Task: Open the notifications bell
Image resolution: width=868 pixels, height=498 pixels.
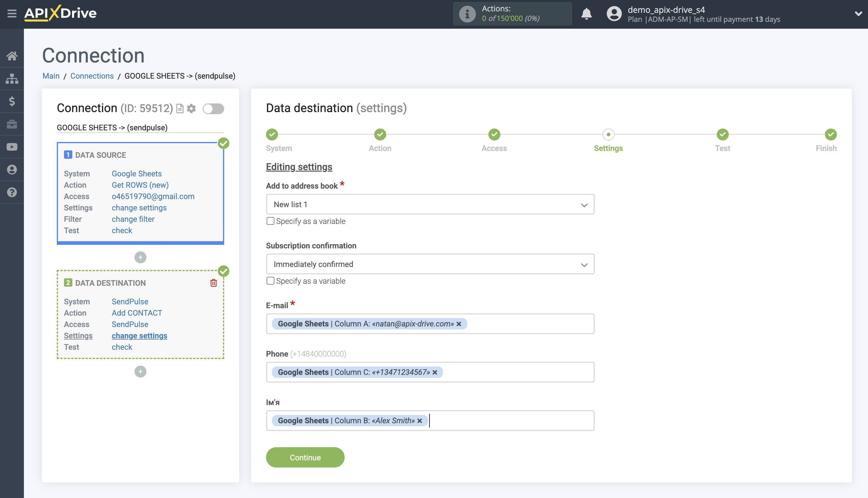Action: pos(586,14)
